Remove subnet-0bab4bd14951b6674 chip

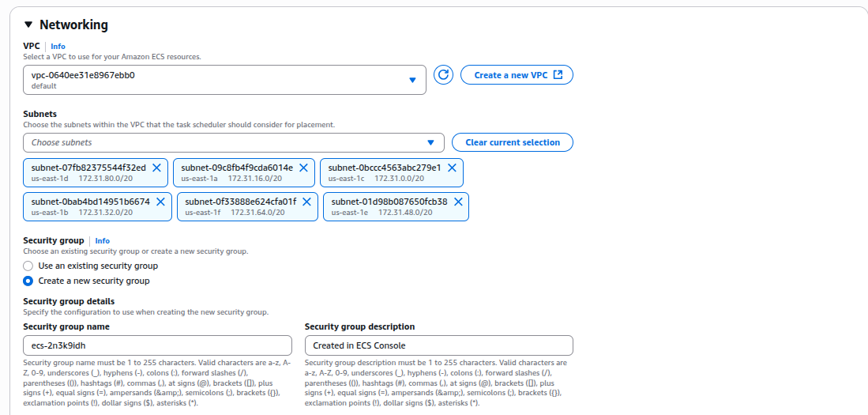click(160, 202)
